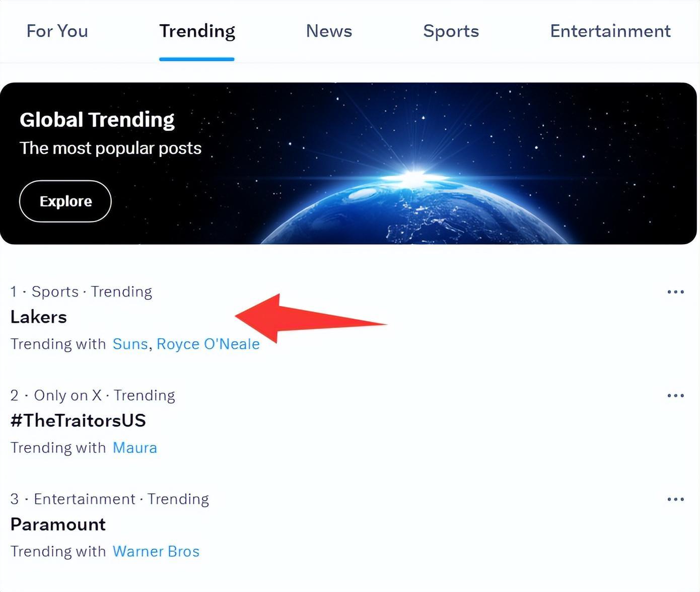Click the '3 · Entertainment · Trending' label
The width and height of the screenshot is (700, 592).
point(109,499)
